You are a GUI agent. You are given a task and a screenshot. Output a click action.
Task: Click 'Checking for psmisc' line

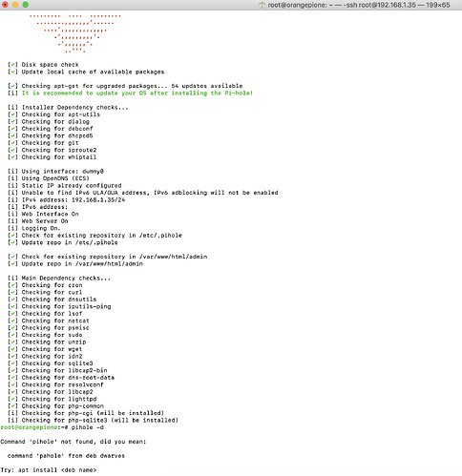point(49,328)
